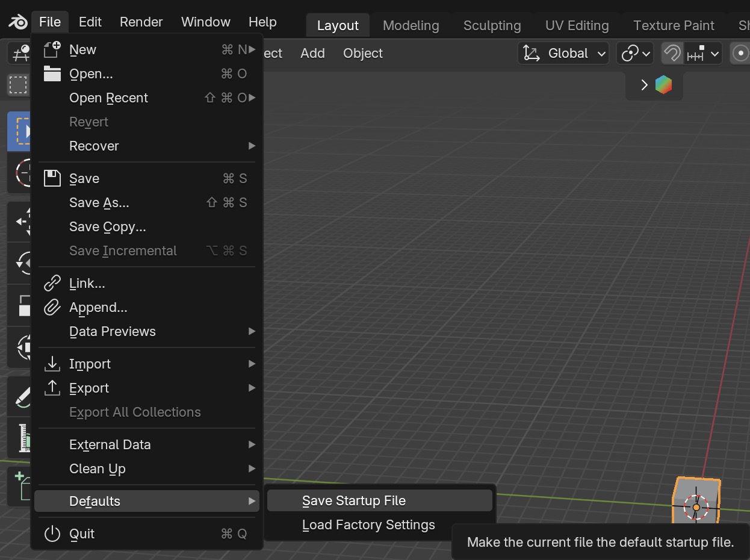Viewport: 750px width, 560px height.
Task: Choose Save from the File menu
Action: (x=147, y=179)
